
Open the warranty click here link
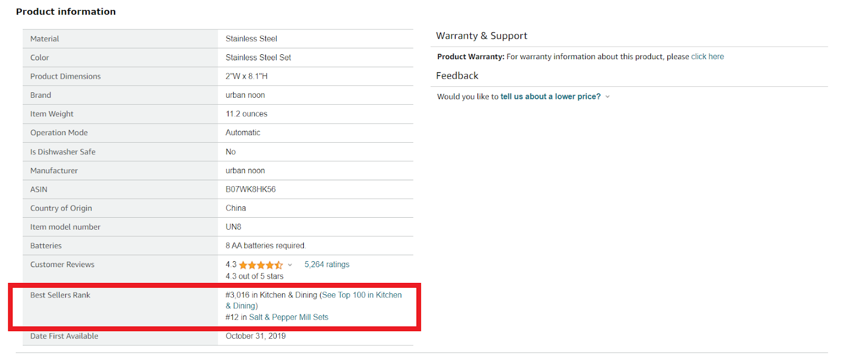(707, 56)
